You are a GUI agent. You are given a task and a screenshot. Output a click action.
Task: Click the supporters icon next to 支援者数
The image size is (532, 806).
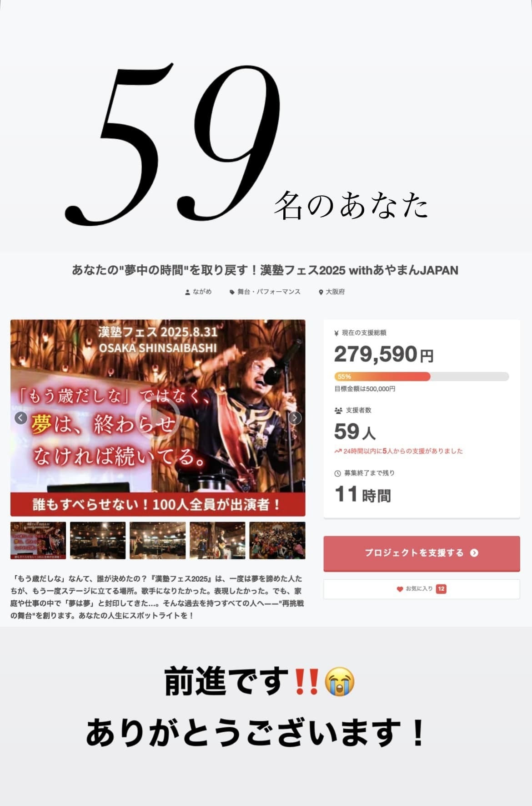point(338,411)
